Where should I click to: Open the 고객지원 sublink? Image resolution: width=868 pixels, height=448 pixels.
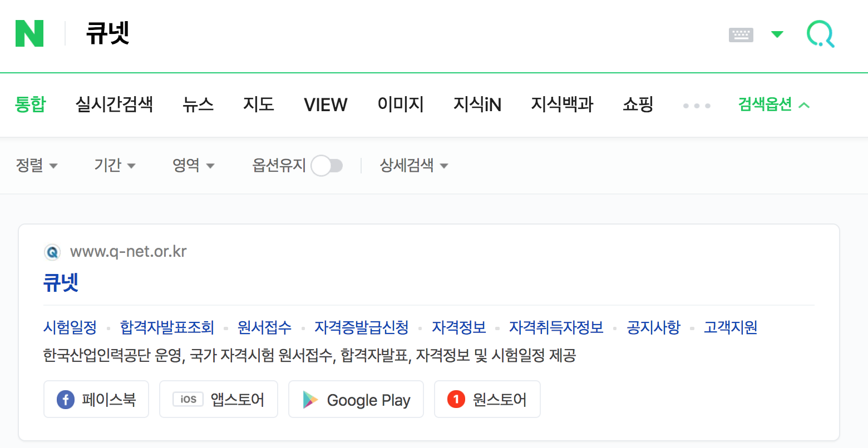[x=731, y=327]
